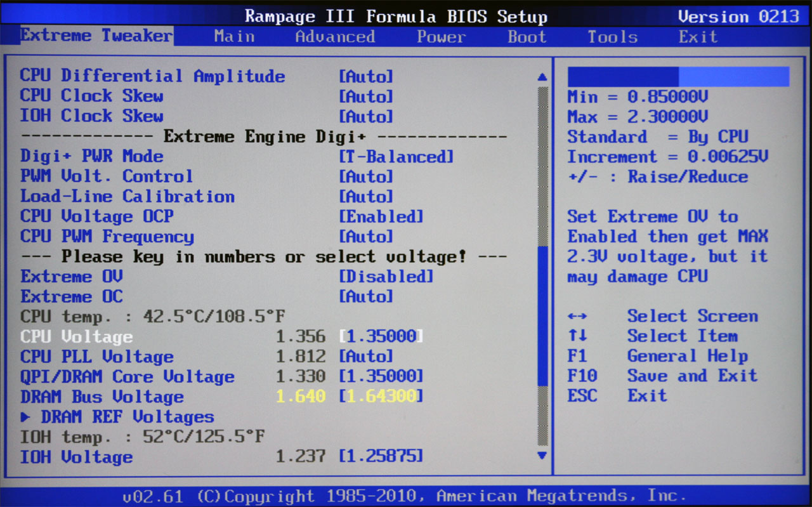
Task: Select the CPU PWM Frequency label
Action: coord(107,237)
